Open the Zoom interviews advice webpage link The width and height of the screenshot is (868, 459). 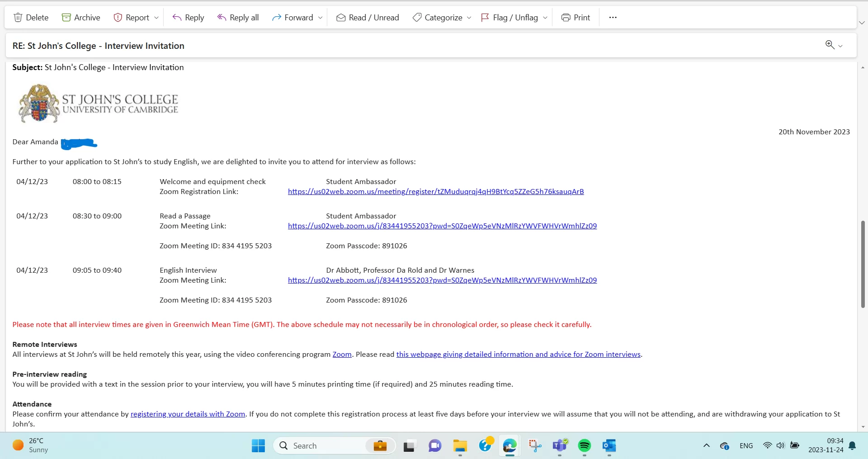point(518,355)
